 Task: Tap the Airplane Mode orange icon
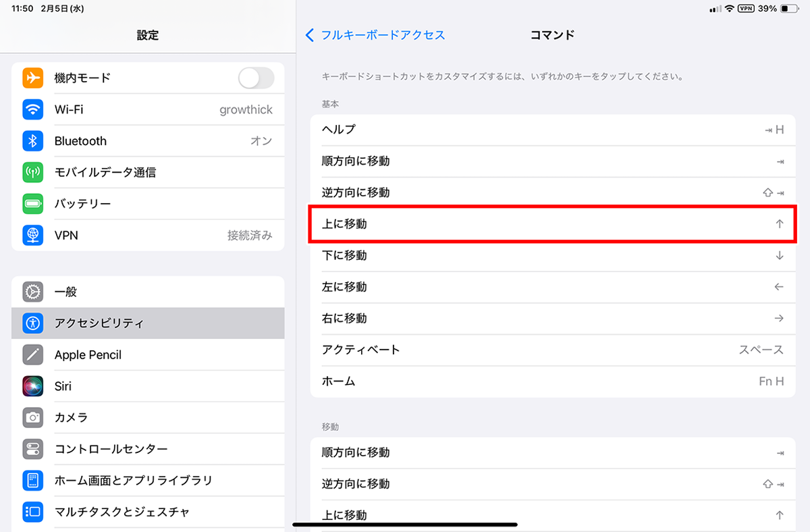coord(32,78)
